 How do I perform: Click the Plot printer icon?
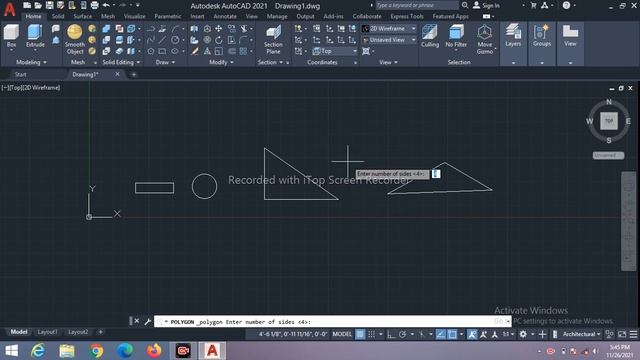(94, 5)
